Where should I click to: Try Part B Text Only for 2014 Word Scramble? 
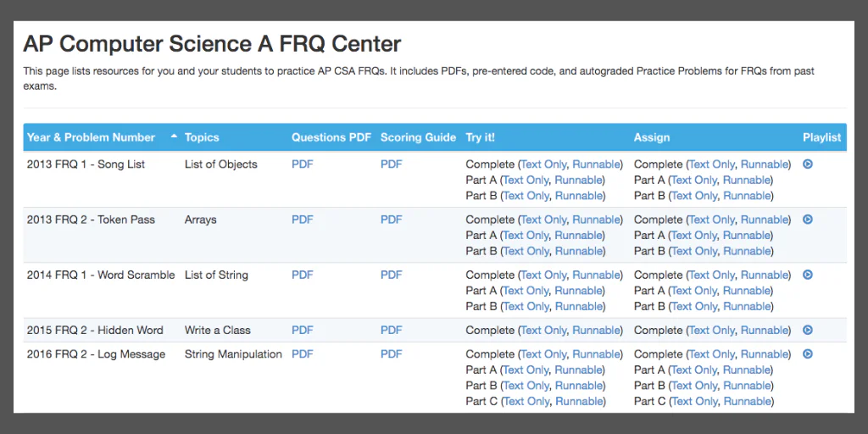click(x=526, y=306)
